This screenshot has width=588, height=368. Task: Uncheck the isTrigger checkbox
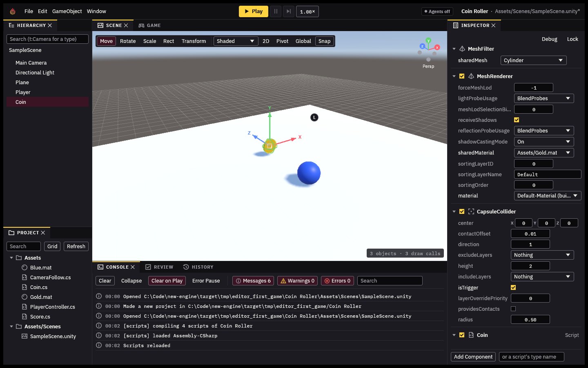(513, 287)
